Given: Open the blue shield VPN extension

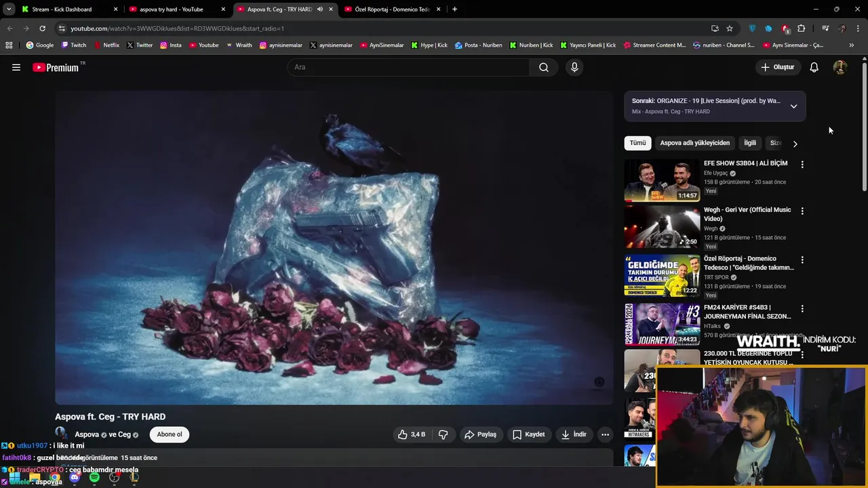Looking at the screenshot, I should coord(752,28).
